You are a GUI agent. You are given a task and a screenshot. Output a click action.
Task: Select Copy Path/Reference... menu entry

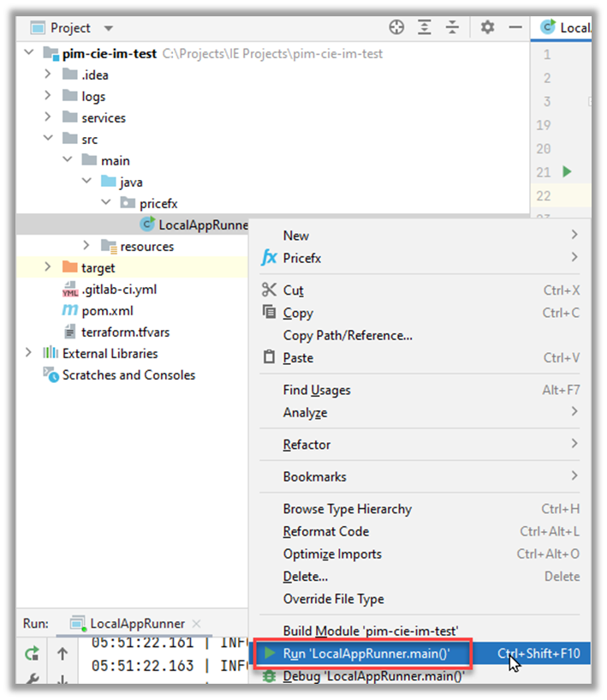point(348,335)
